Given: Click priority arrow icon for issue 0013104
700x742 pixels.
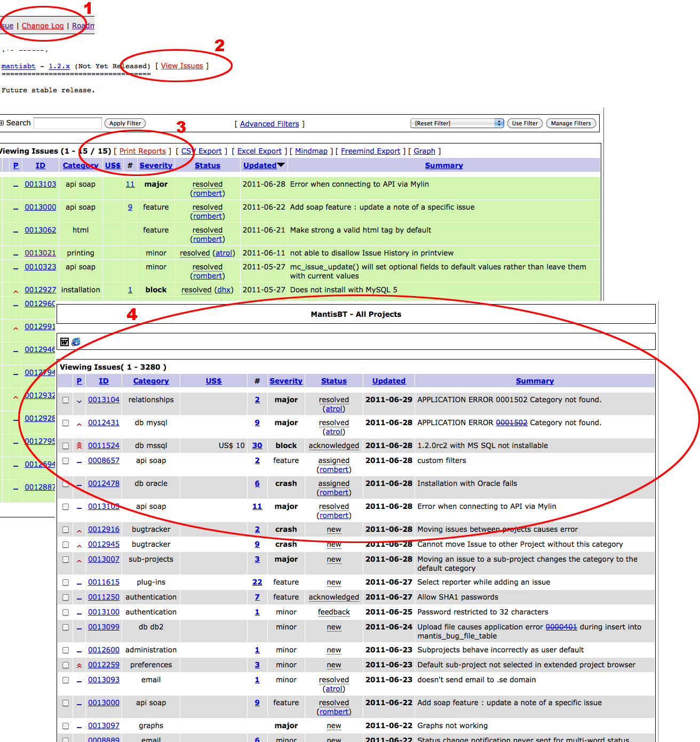Looking at the screenshot, I should click(79, 401).
